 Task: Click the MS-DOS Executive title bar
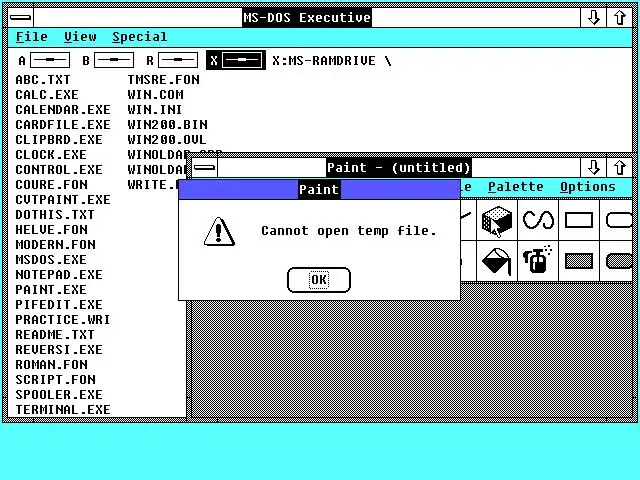tap(307, 18)
